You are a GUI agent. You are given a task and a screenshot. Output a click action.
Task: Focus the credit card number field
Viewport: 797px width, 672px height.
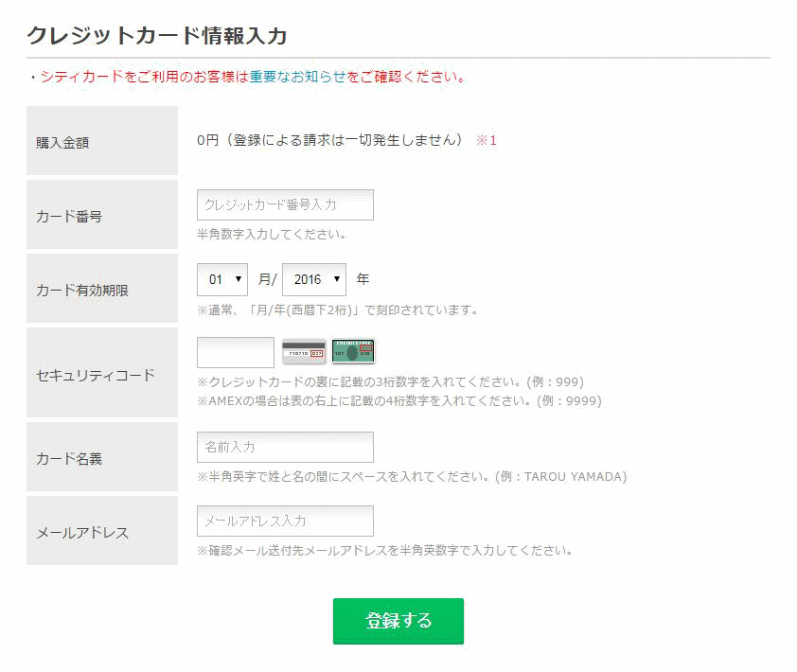[x=285, y=204]
